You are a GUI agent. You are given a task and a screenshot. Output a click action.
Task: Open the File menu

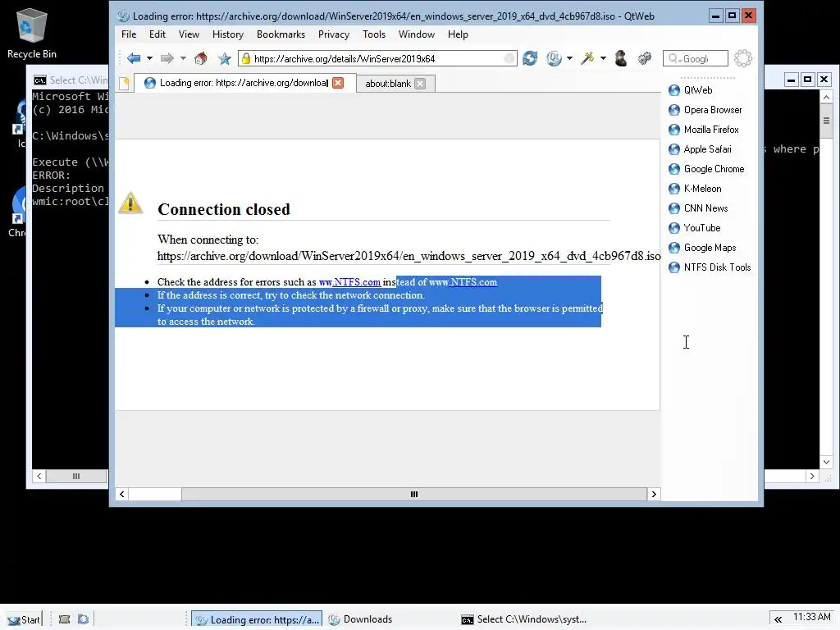pos(129,34)
